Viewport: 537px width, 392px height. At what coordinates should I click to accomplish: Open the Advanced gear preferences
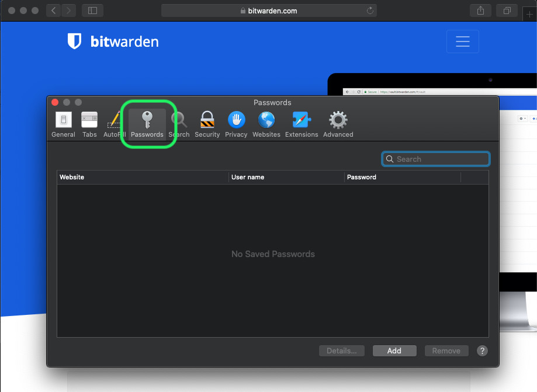pos(338,124)
